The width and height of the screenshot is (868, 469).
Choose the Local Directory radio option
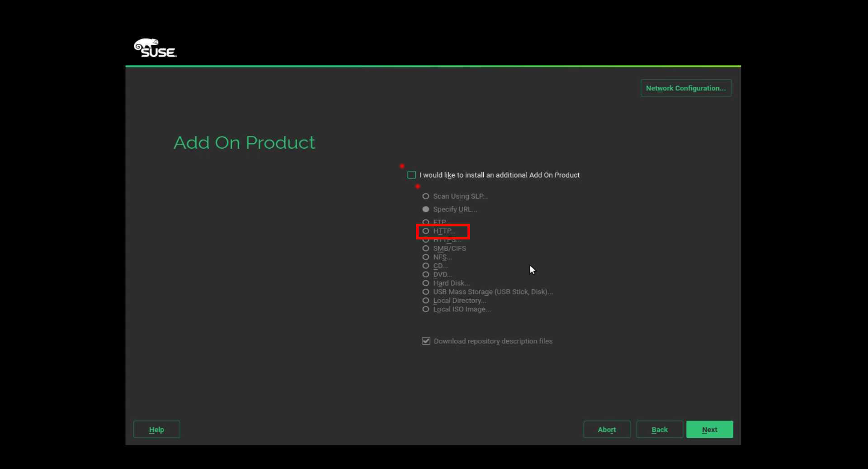425,300
